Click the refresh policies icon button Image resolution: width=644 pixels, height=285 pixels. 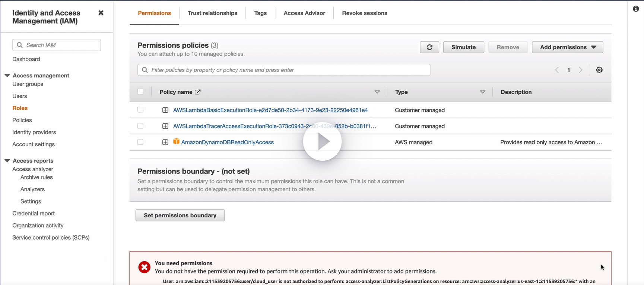point(429,47)
